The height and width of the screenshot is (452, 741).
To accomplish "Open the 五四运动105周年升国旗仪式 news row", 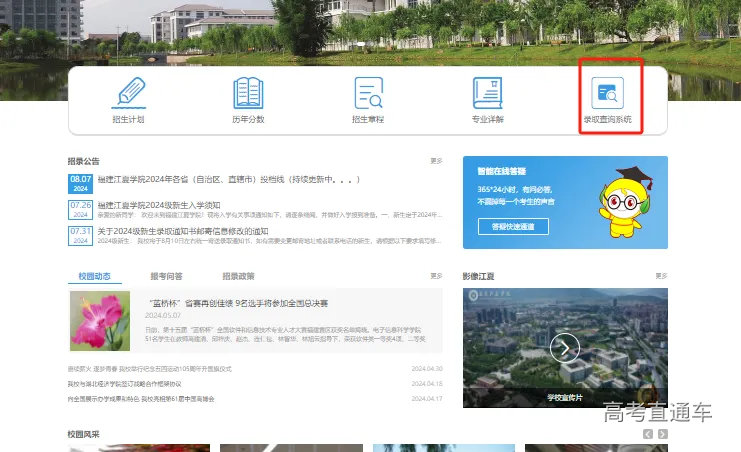I will (149, 369).
